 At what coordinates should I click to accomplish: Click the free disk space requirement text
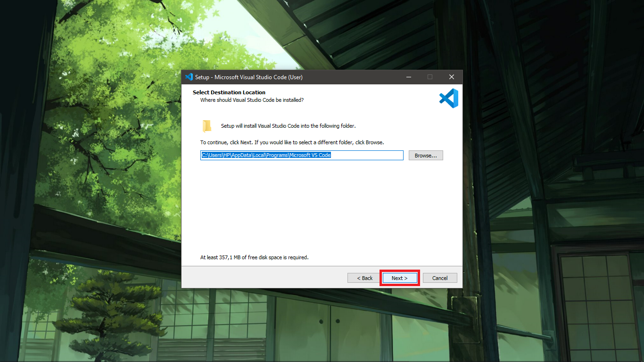click(x=254, y=257)
